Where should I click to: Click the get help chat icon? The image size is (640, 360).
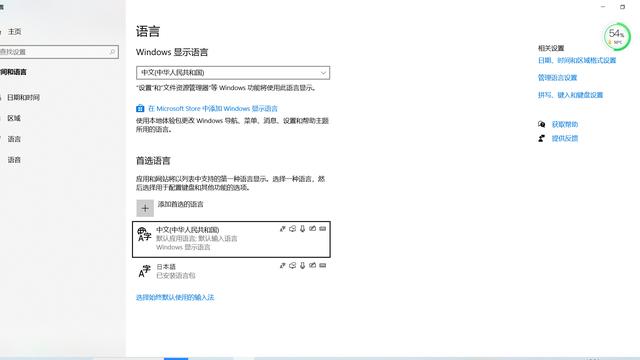click(541, 124)
